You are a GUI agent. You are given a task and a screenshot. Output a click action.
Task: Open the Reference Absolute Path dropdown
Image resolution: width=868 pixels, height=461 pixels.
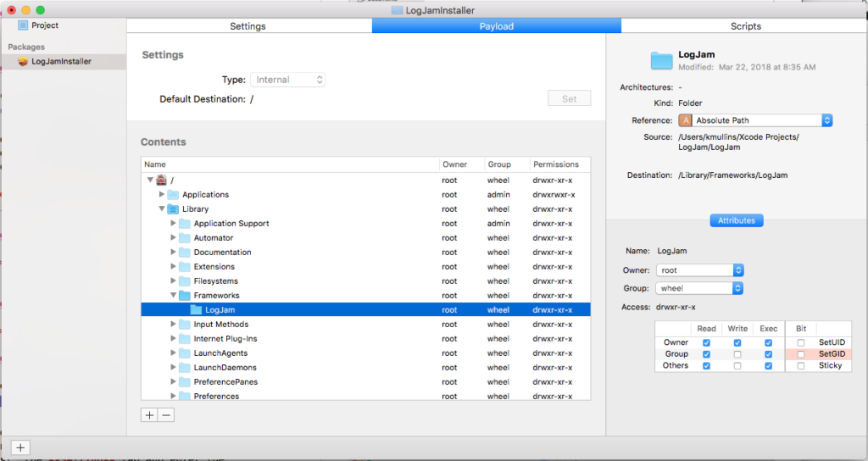(x=755, y=120)
